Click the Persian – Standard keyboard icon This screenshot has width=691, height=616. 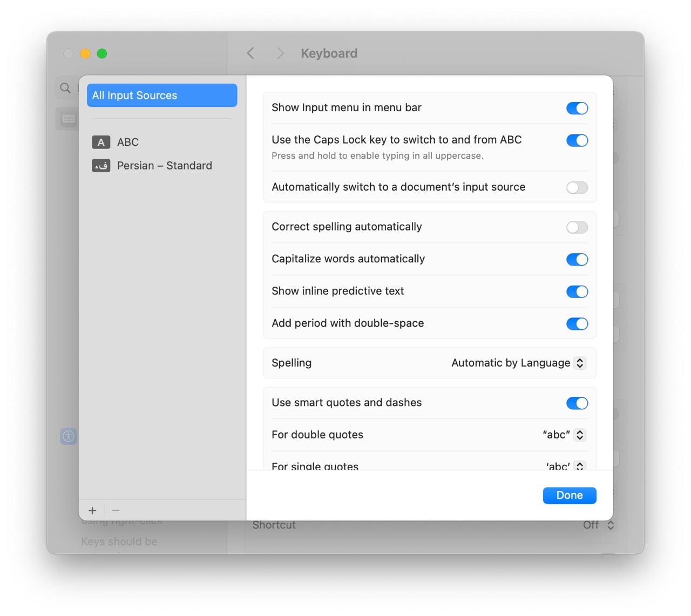tap(101, 166)
